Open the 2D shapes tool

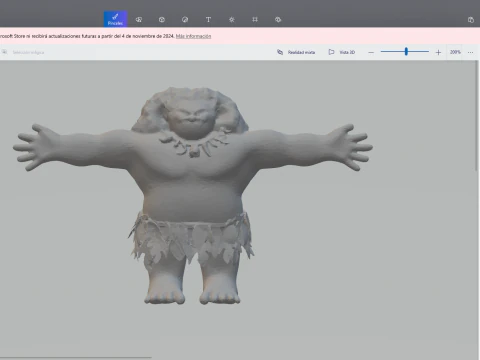click(x=139, y=20)
